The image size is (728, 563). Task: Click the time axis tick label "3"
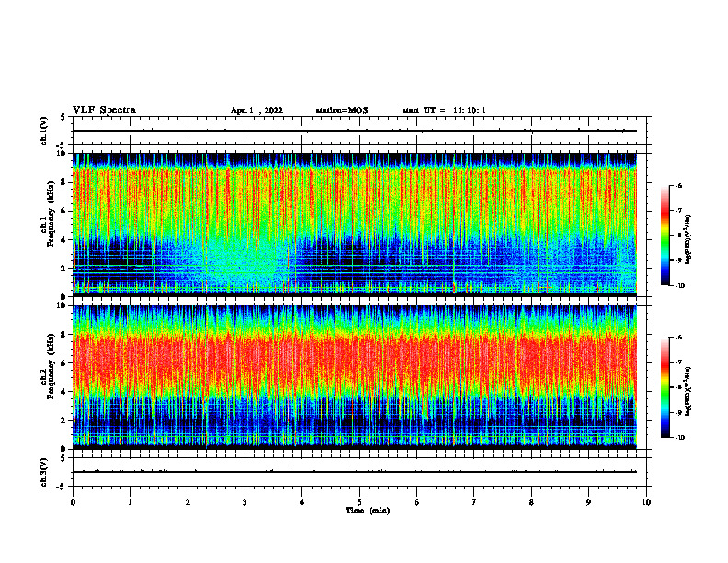(245, 502)
